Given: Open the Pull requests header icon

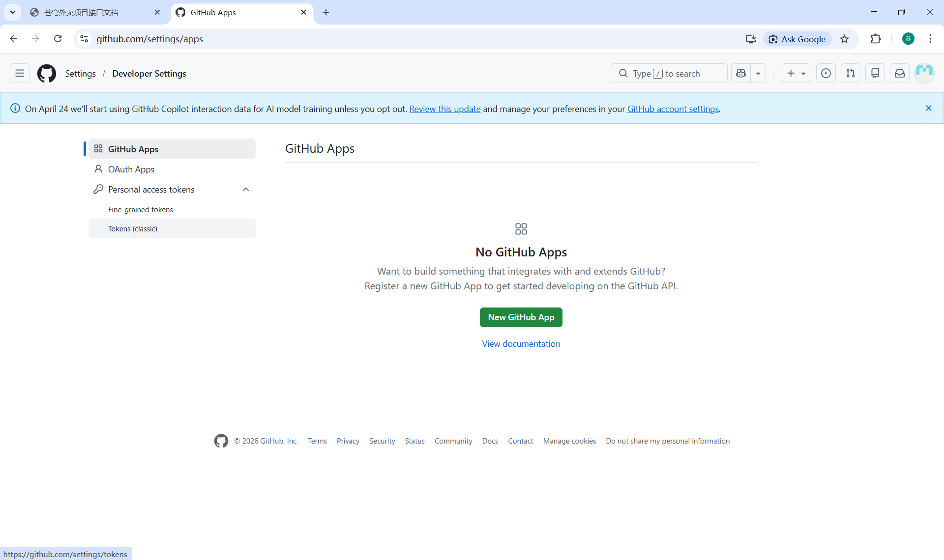Looking at the screenshot, I should tap(851, 73).
